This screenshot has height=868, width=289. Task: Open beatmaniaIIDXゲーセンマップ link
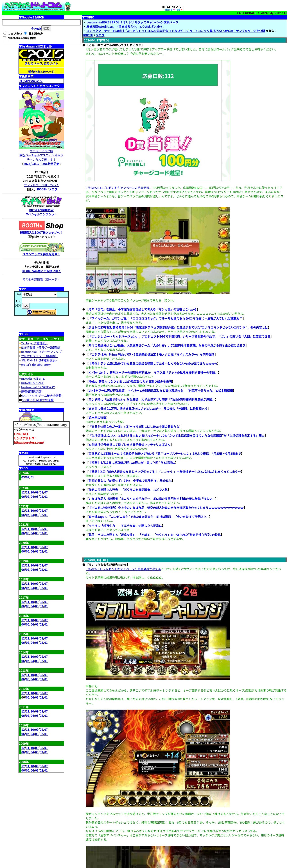click(x=41, y=352)
